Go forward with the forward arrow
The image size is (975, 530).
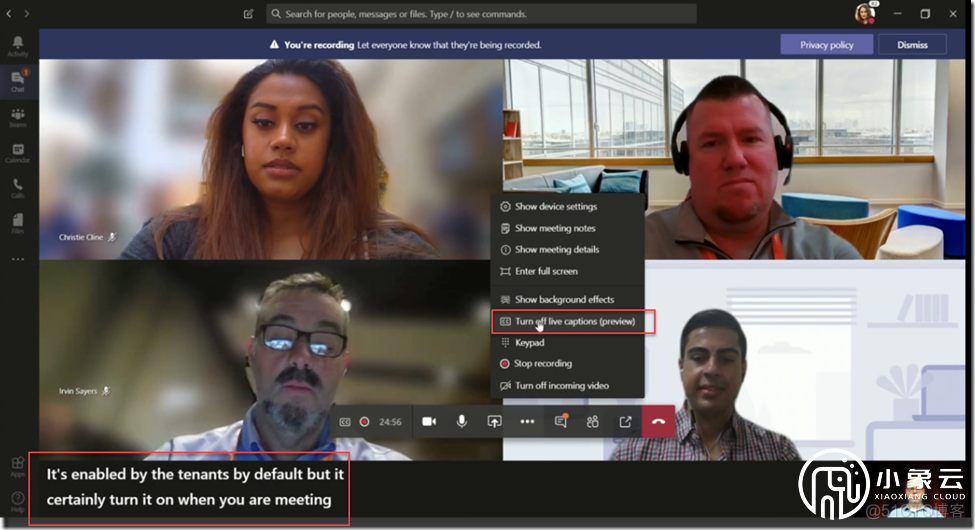(27, 13)
